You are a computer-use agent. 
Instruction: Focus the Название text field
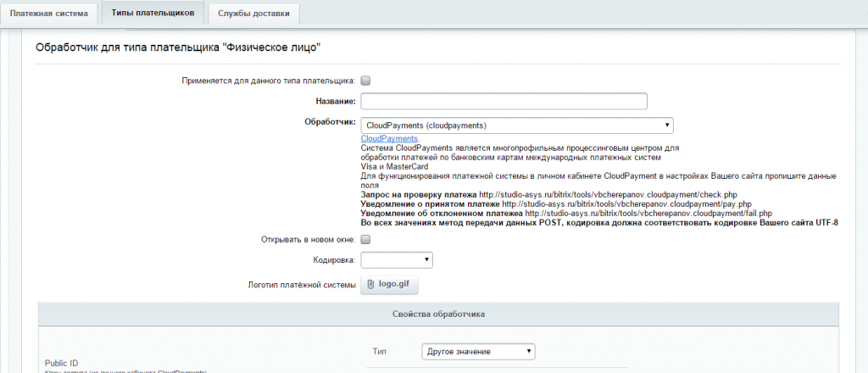coord(504,101)
